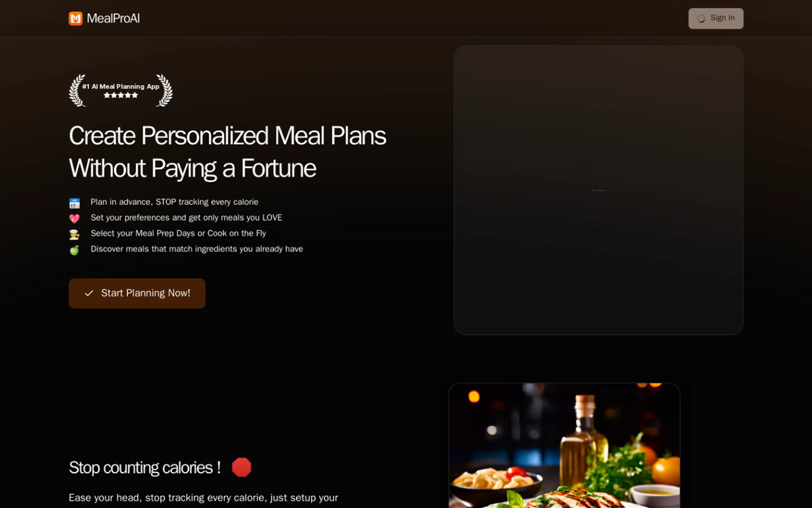Click 'Discover meals that match ingredients' text
Screen dimensions: 812x508
197,249
